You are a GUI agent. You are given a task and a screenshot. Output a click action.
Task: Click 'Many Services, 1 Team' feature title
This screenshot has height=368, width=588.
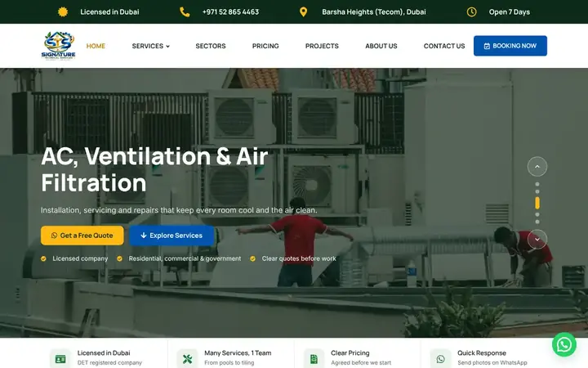[x=238, y=353]
